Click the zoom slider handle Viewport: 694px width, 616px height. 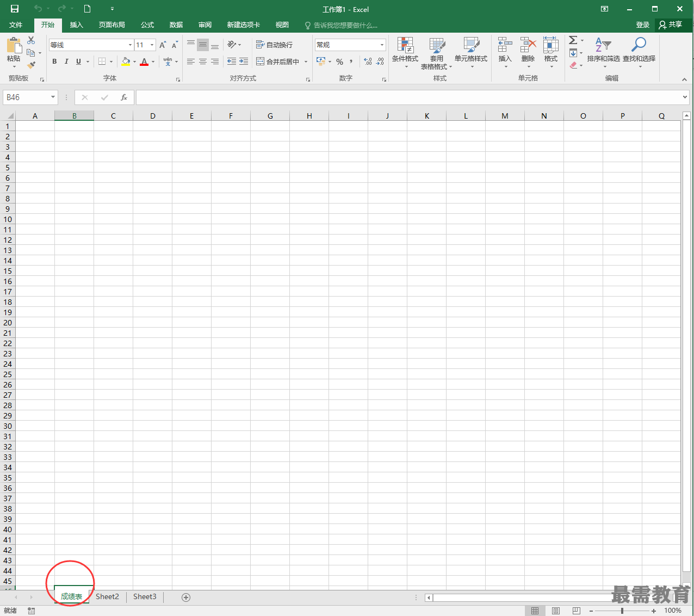click(622, 611)
